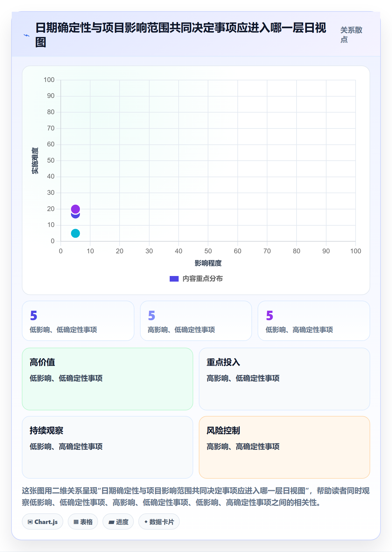
Task: Select the 重点投入 quadrant card
Action: pyautogui.click(x=284, y=379)
